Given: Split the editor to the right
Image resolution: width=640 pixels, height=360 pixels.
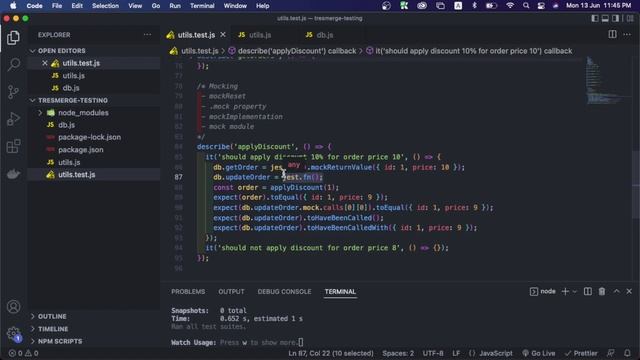Looking at the screenshot, I should click(x=612, y=35).
